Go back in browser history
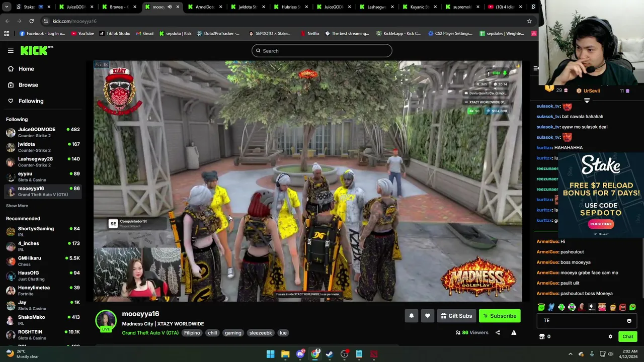Viewport: 644px width, 362px height. [7, 21]
